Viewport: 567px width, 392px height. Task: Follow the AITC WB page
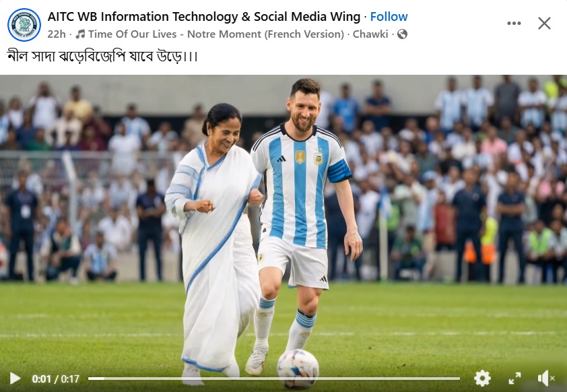coord(389,17)
